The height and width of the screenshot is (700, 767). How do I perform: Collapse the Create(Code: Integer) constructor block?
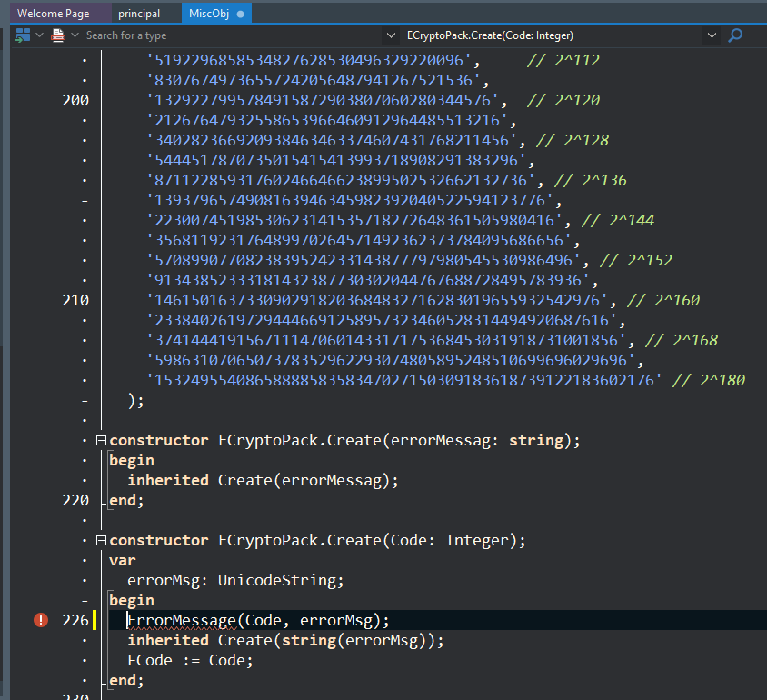[101, 541]
